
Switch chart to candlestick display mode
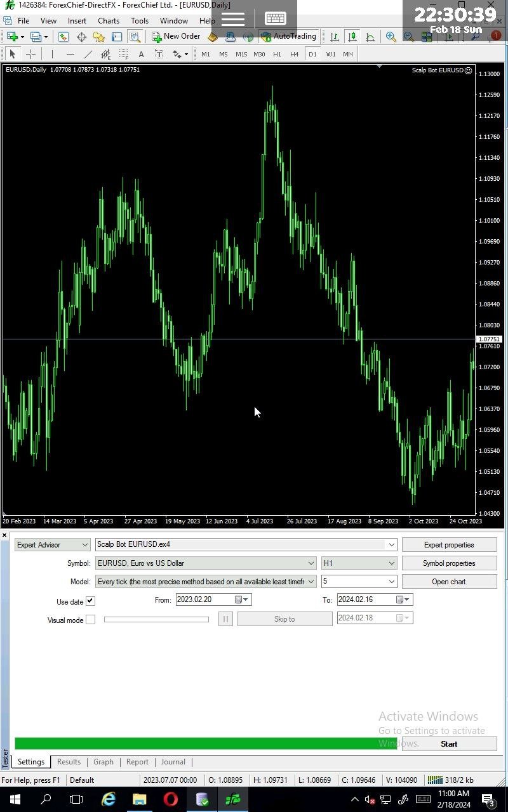[352, 37]
